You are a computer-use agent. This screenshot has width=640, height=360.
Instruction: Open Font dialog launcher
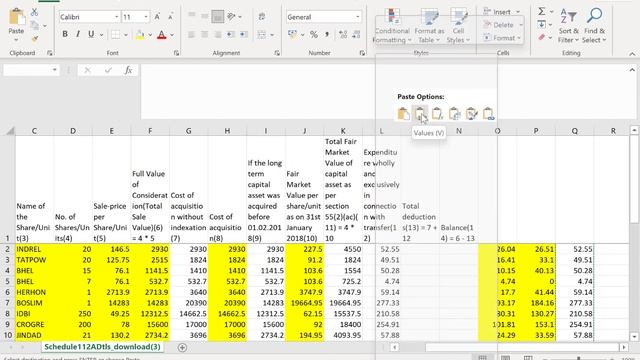(x=176, y=53)
